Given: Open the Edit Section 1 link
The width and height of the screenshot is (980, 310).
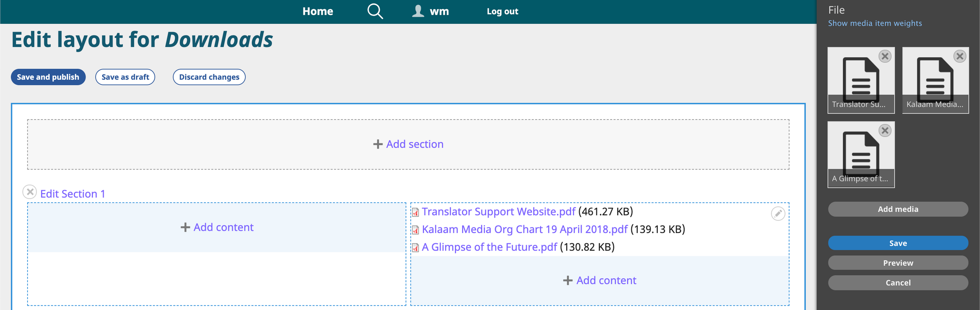Looking at the screenshot, I should (x=73, y=194).
